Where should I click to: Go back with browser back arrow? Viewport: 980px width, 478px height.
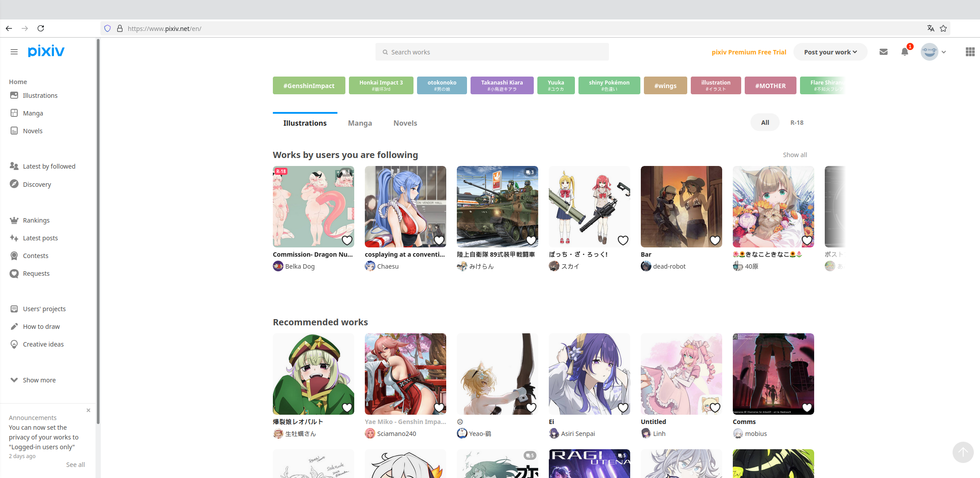[9, 28]
